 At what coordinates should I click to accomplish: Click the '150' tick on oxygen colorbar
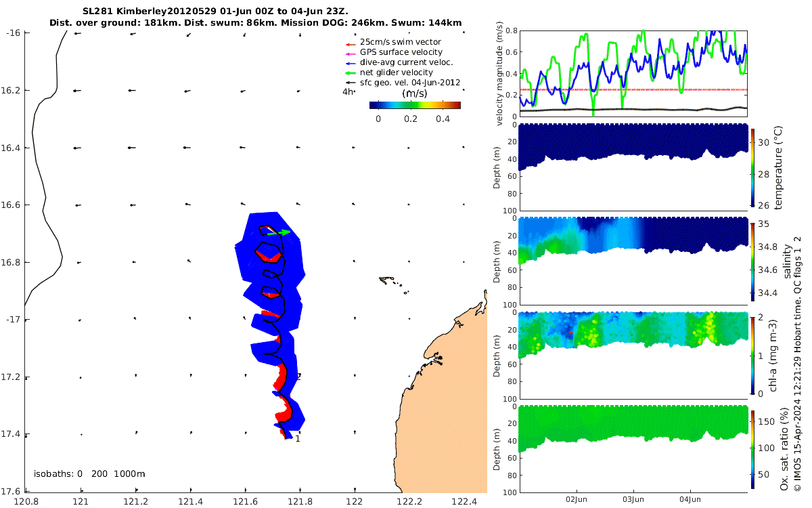click(766, 421)
